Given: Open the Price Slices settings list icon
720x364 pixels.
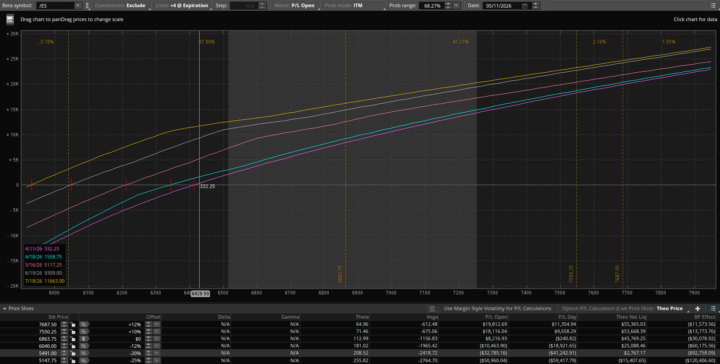Looking at the screenshot, I should pyautogui.click(x=713, y=308).
